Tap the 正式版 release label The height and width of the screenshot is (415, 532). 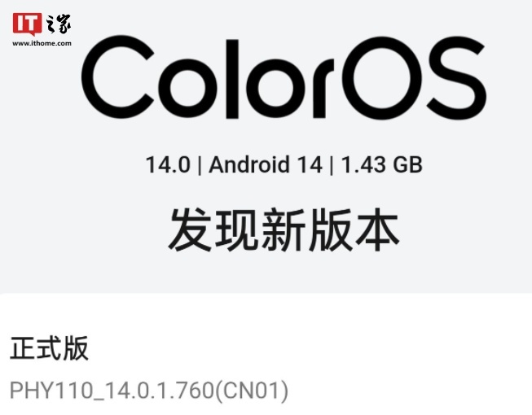coord(50,348)
